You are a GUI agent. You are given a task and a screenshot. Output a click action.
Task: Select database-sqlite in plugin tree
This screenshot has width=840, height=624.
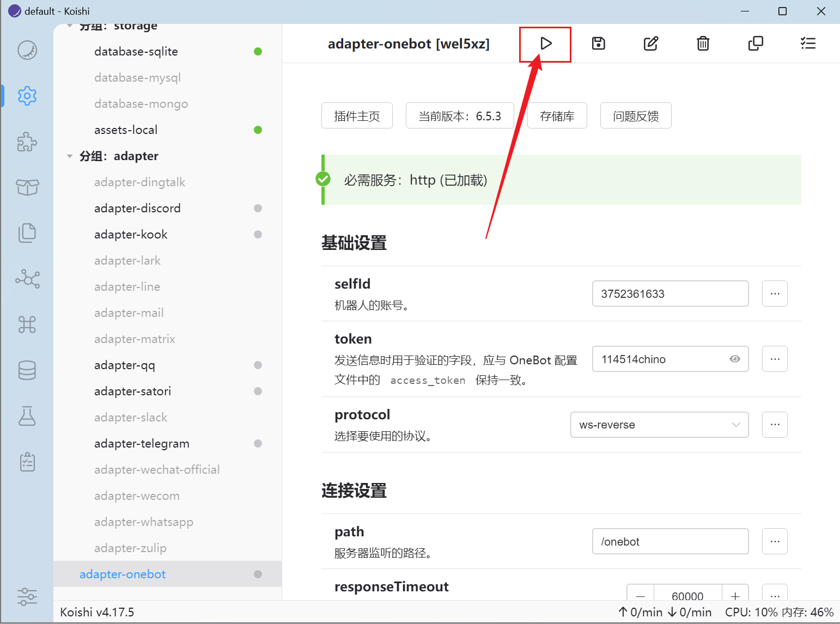pyautogui.click(x=167, y=52)
